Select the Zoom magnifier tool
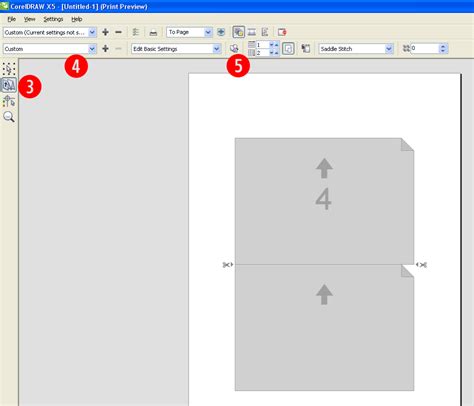 click(9, 117)
